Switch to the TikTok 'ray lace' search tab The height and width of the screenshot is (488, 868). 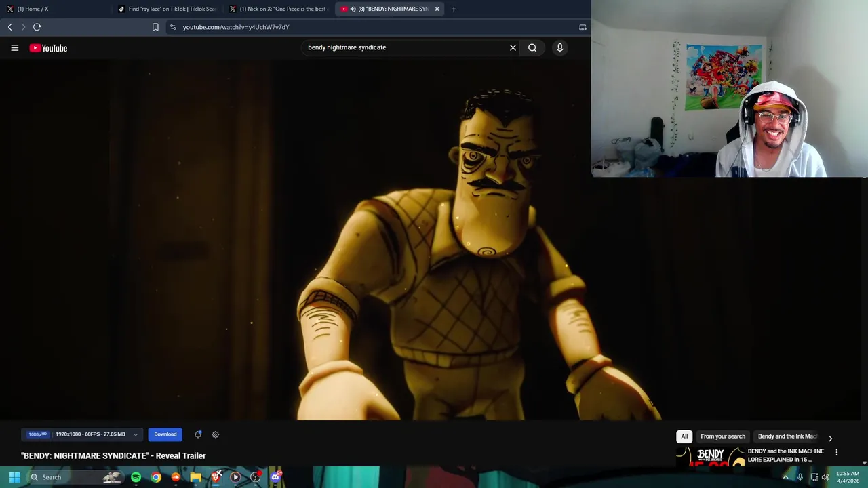point(166,9)
